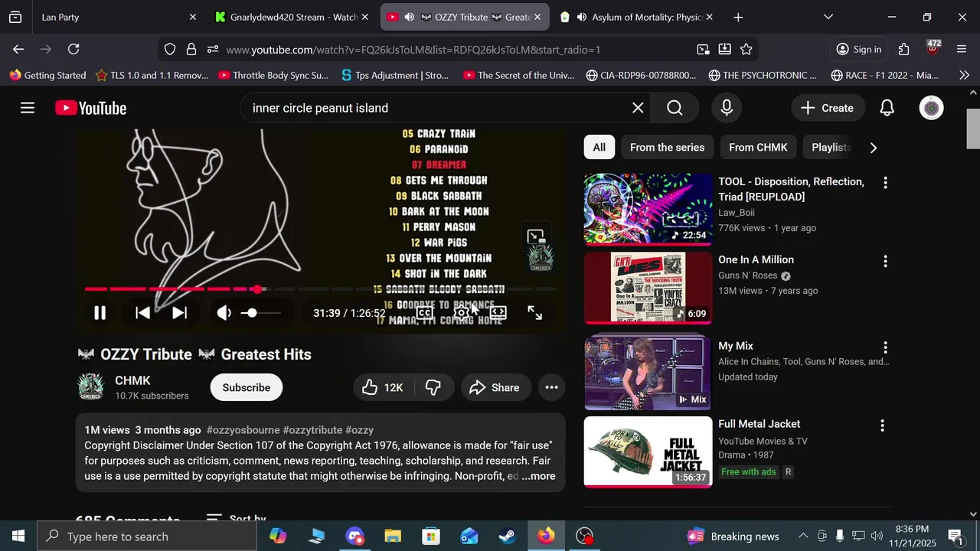Bookmark this page with star icon
The height and width of the screenshot is (551, 980).
click(x=746, y=49)
